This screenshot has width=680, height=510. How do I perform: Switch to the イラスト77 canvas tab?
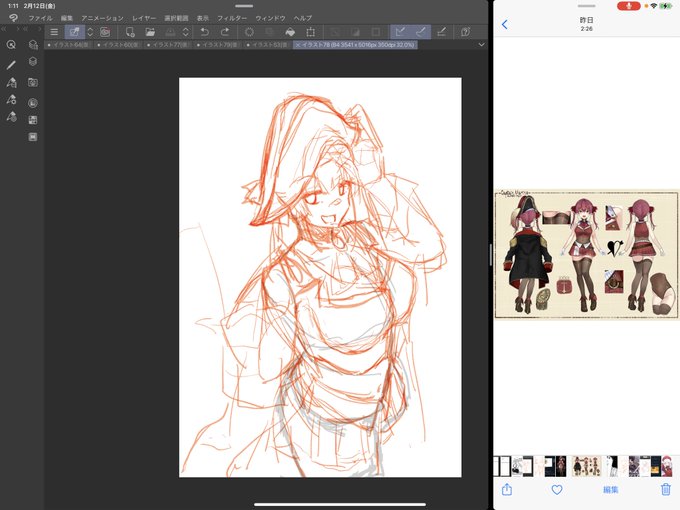click(x=167, y=45)
